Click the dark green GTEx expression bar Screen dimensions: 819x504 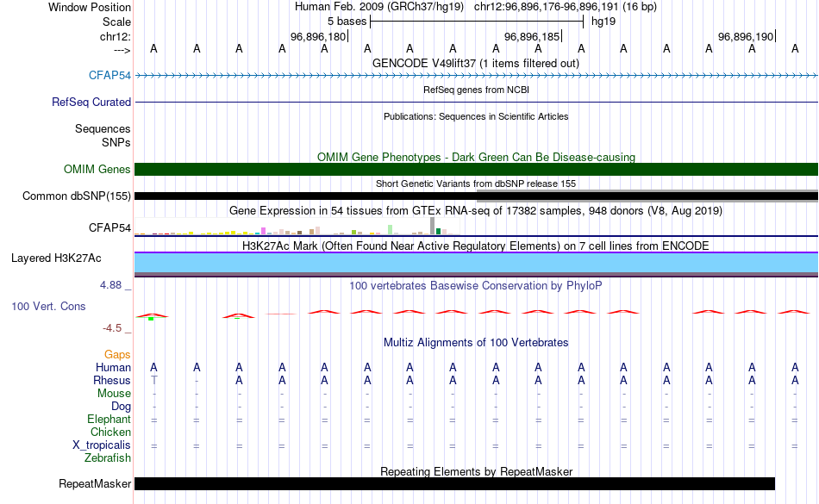[439, 231]
